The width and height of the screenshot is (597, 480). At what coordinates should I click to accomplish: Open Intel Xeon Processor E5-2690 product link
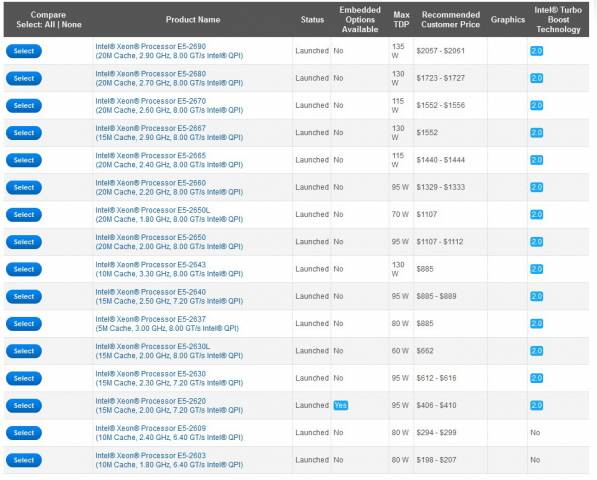(x=169, y=51)
